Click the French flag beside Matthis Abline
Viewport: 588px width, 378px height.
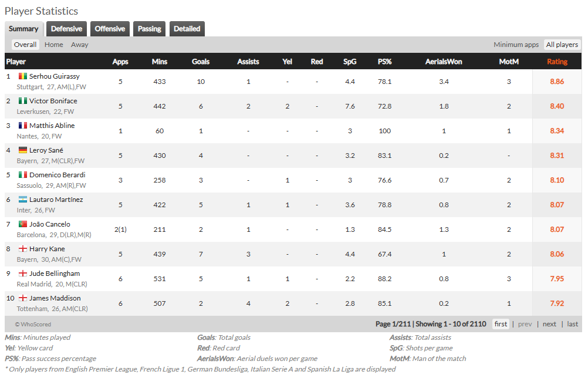pos(23,126)
